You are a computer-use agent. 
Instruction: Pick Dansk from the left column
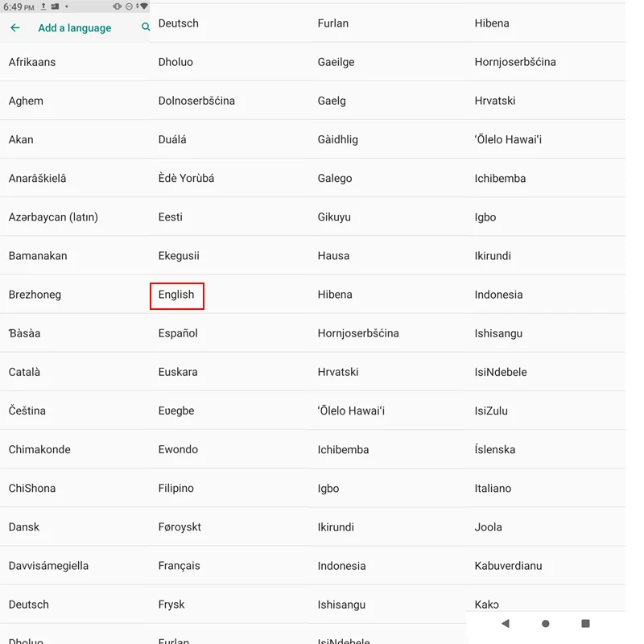(x=24, y=526)
